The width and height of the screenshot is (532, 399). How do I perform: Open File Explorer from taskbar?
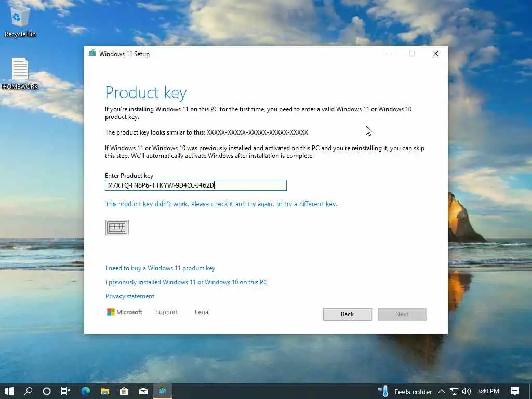[x=105, y=391]
